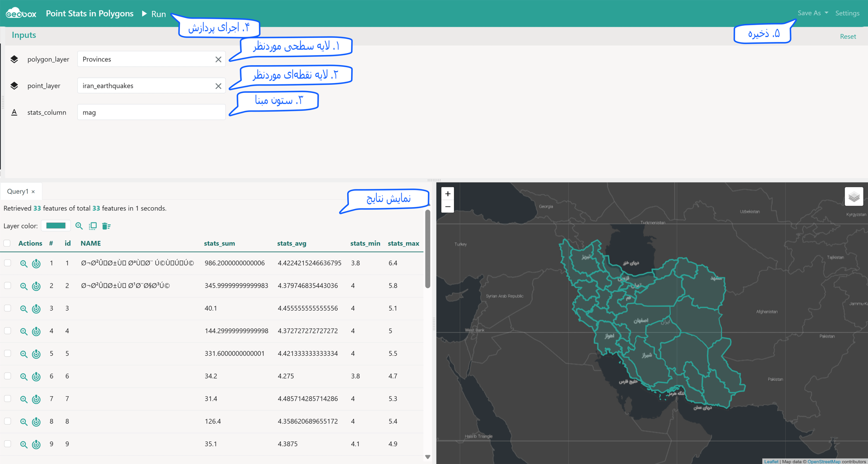Check the box for row 1
This screenshot has height=464, width=868.
point(7,263)
